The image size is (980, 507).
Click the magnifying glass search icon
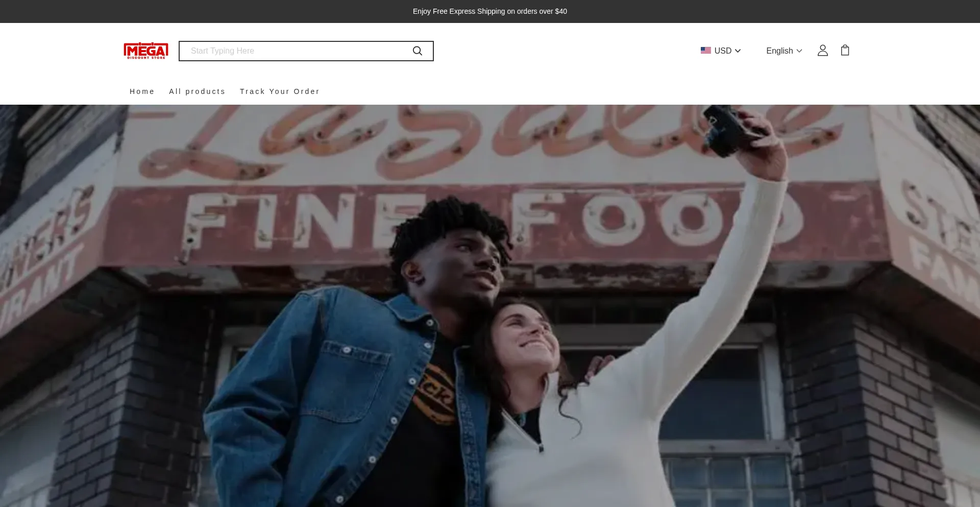[x=417, y=51]
